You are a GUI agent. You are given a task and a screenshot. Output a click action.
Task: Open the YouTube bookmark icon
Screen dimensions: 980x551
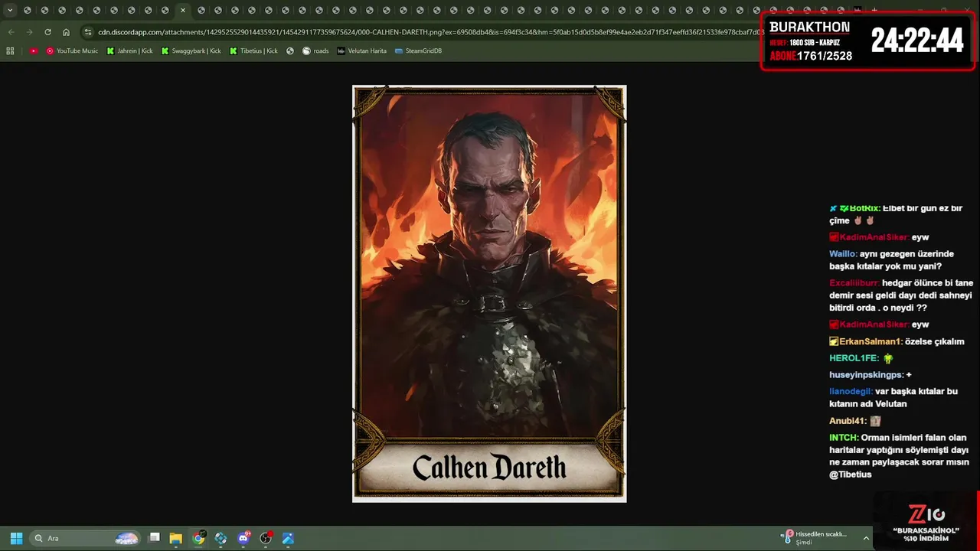coord(34,51)
